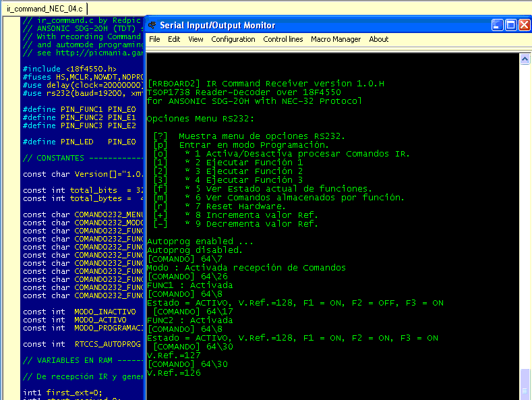Viewport: 532px width, 400px height.
Task: Click the 'Autoprog enabled ...' terminal line
Action: [x=200, y=241]
